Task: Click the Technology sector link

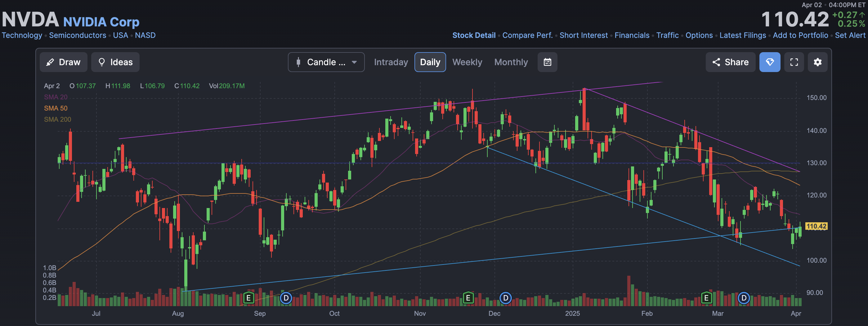Action: [22, 35]
